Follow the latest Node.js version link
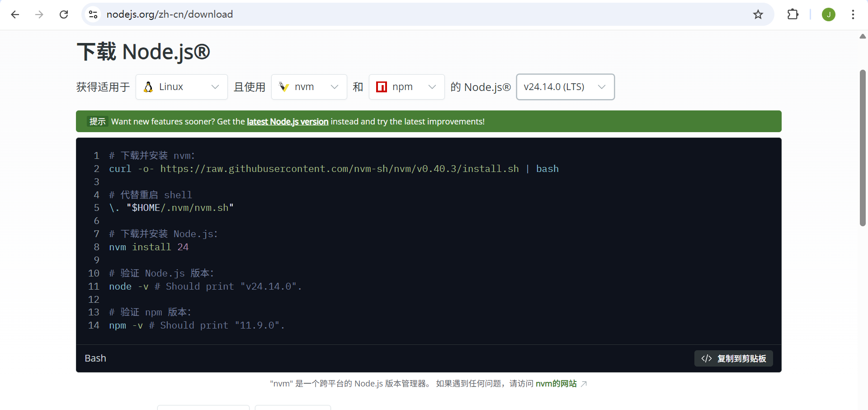The height and width of the screenshot is (410, 868). tap(288, 122)
